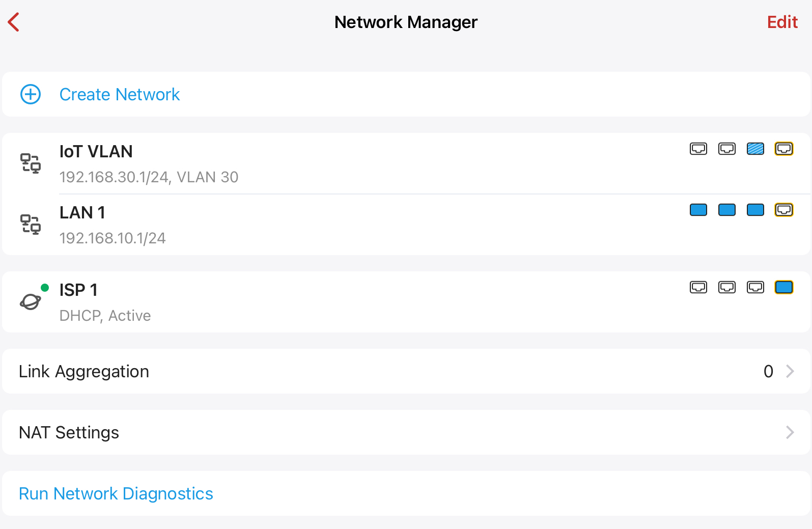
Task: Click the yellow-outlined port icon in LAN 1 row
Action: coord(783,210)
